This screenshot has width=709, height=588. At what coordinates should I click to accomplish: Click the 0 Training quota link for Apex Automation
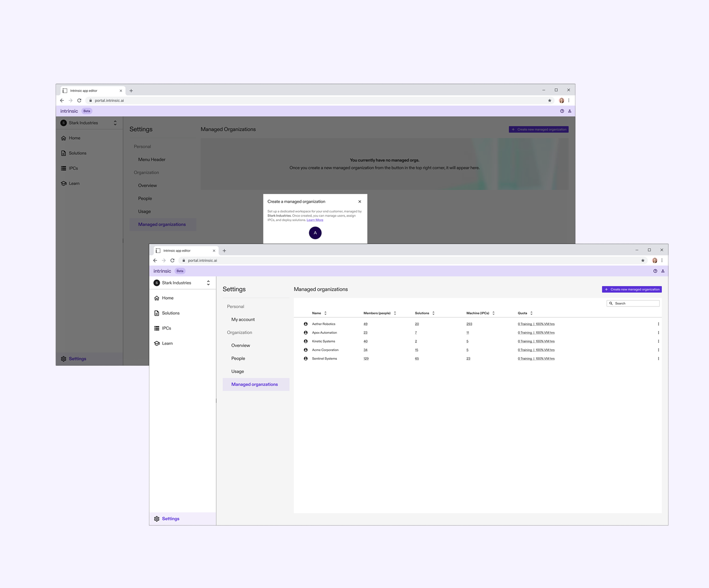pyautogui.click(x=524, y=332)
